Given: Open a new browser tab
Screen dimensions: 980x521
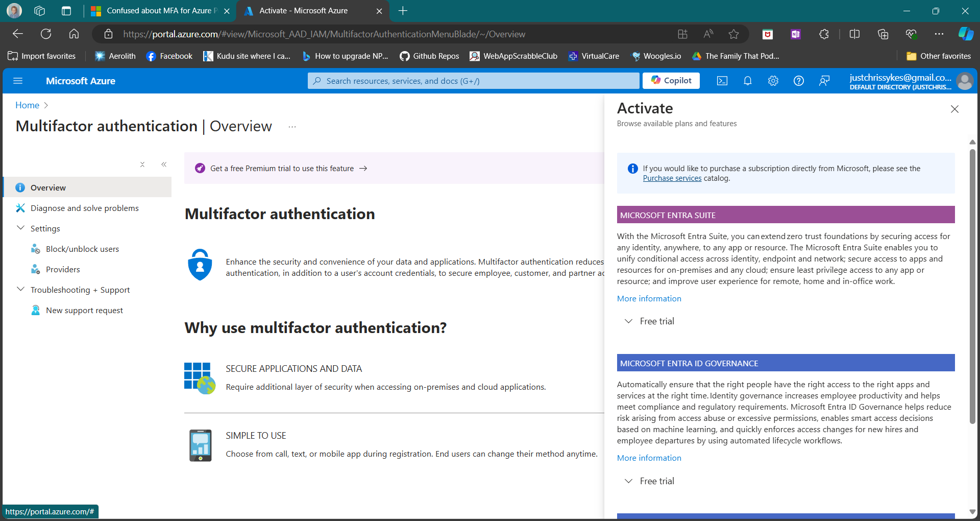Looking at the screenshot, I should tap(403, 11).
